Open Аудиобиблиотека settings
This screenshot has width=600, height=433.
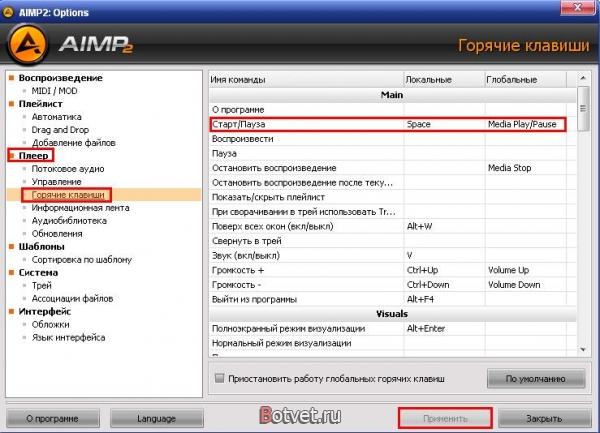(x=69, y=221)
